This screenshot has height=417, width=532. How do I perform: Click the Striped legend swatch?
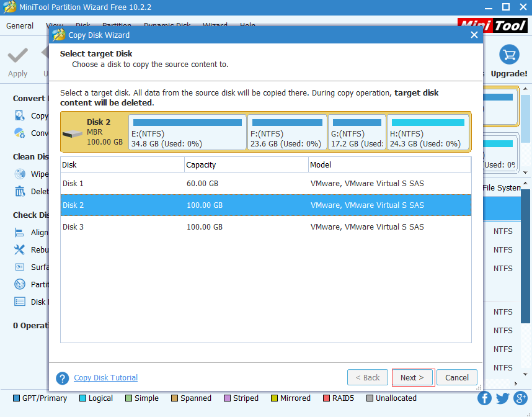(x=228, y=398)
